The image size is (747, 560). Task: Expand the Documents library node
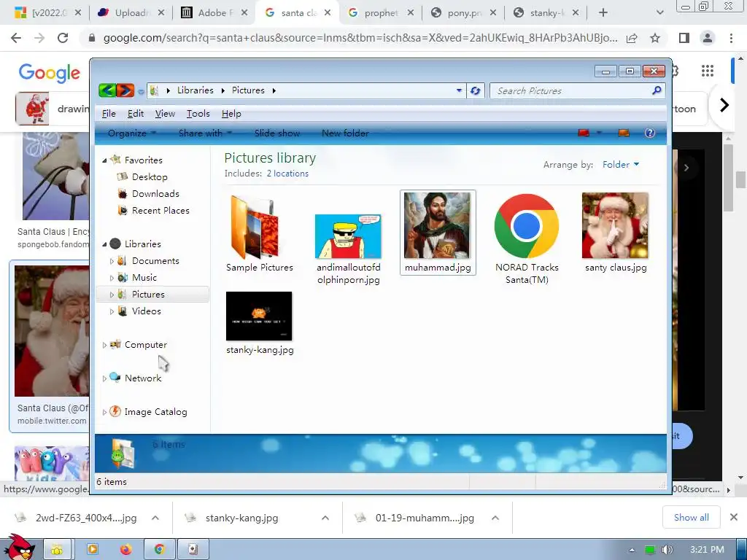tap(112, 261)
